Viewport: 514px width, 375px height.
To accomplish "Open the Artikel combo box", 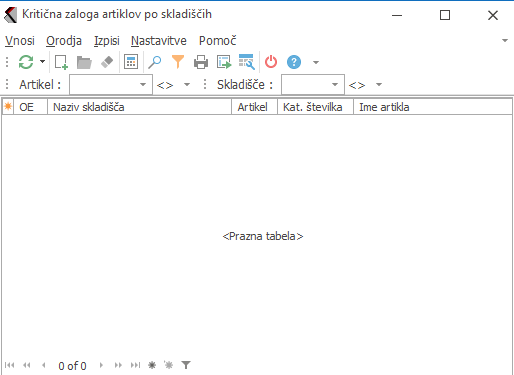I will [111, 85].
